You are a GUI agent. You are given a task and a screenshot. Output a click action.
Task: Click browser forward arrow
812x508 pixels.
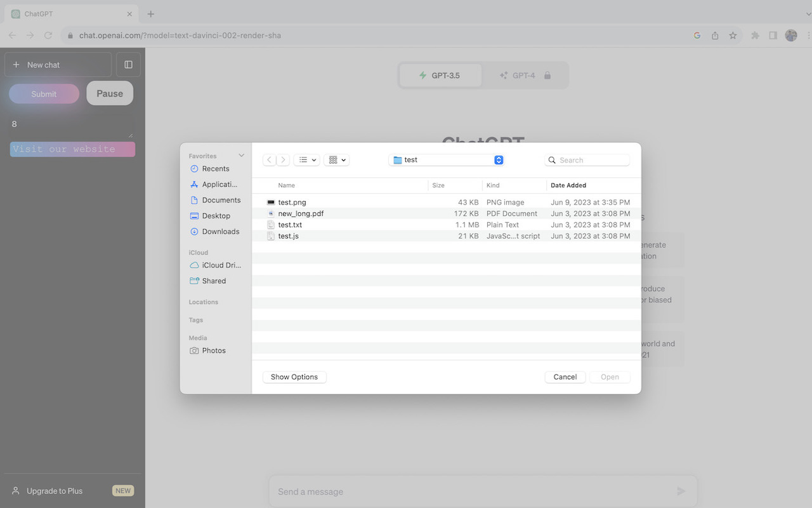click(30, 36)
